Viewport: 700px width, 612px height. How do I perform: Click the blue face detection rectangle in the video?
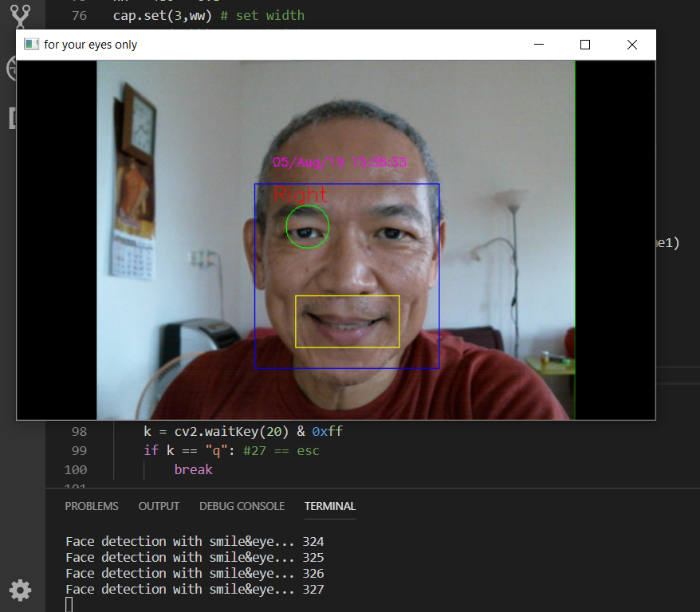(x=347, y=184)
